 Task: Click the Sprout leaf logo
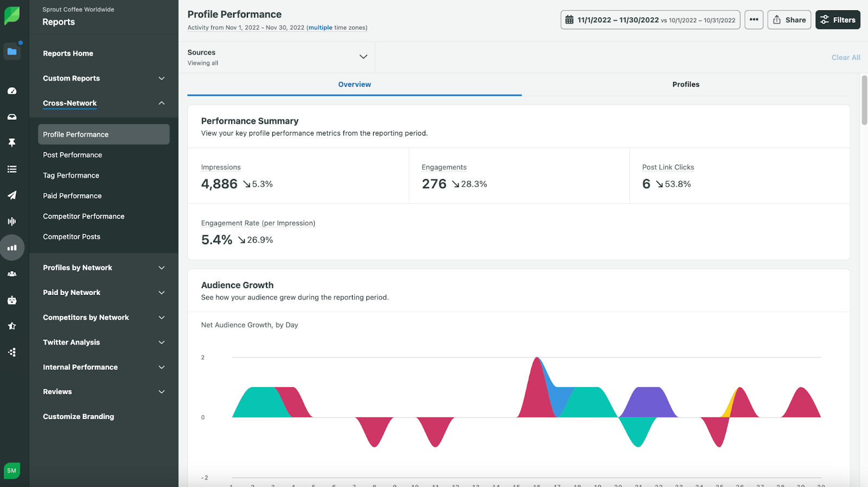[12, 15]
